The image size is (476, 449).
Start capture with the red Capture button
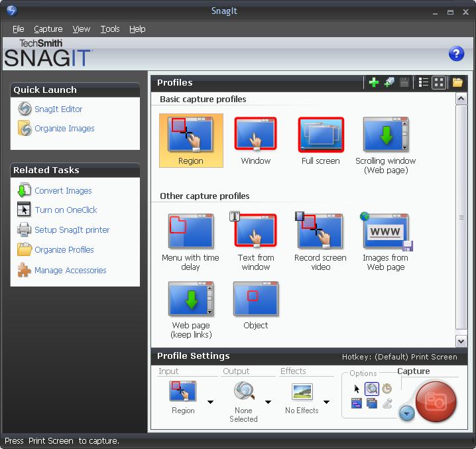coord(436,402)
